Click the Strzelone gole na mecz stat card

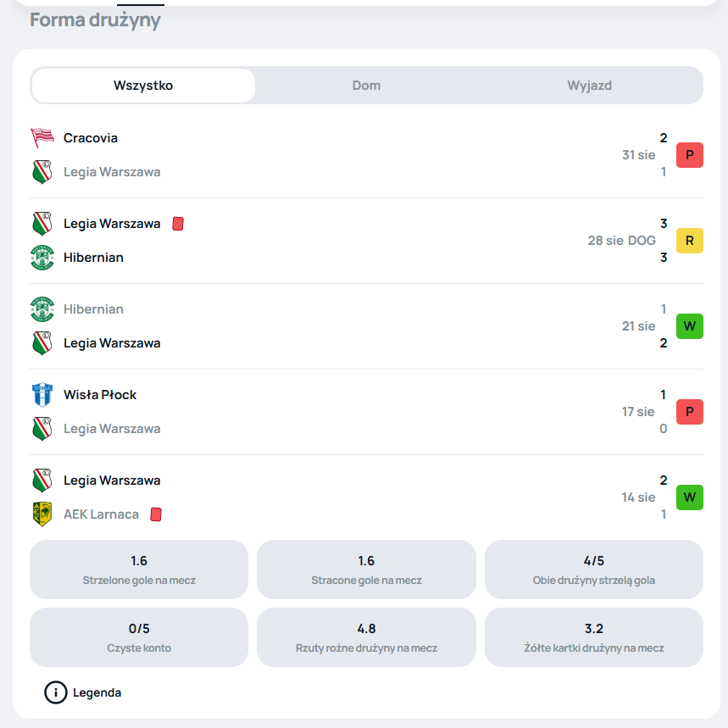click(139, 570)
